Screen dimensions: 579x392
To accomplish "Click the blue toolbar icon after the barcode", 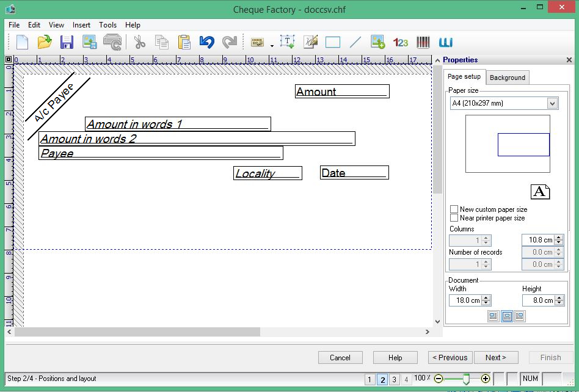I will pyautogui.click(x=446, y=43).
